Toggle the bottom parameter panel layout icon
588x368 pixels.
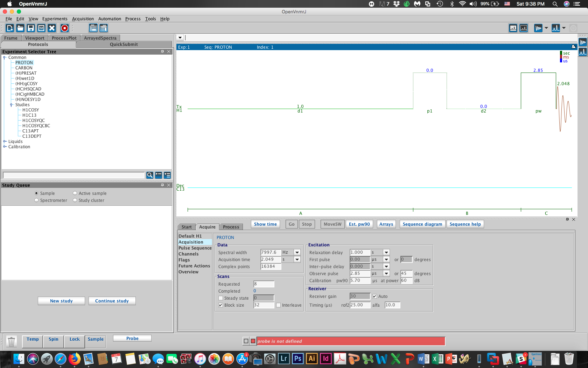(x=104, y=28)
